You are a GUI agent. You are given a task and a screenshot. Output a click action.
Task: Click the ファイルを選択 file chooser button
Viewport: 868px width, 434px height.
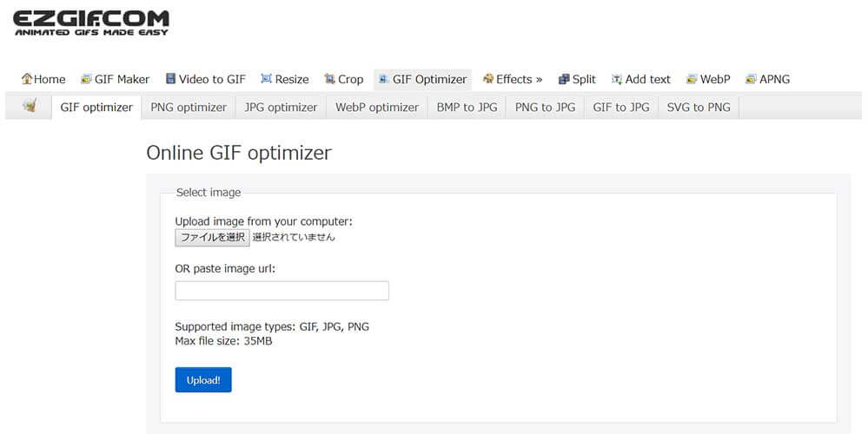212,237
